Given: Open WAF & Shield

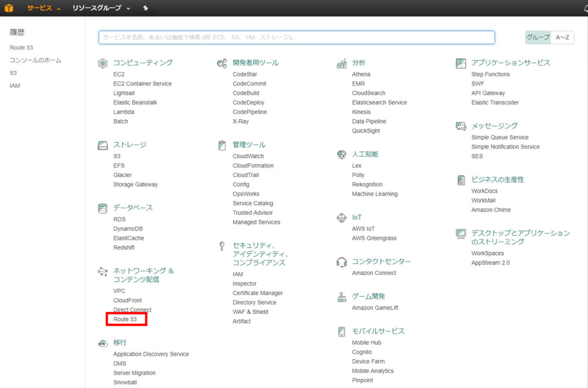Looking at the screenshot, I should [x=250, y=312].
